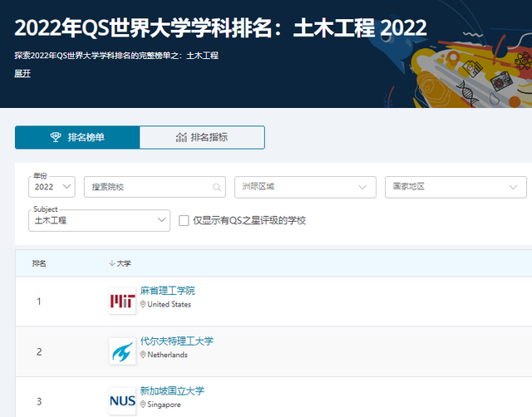This screenshot has width=532, height=417.
Task: Click the chevron in 国家地区 dropdown
Action: [x=514, y=187]
